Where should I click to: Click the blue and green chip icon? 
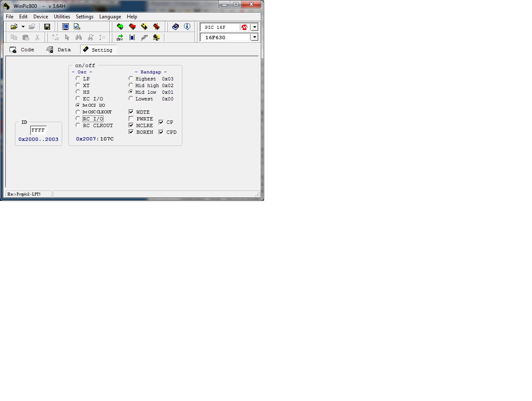pos(132,38)
